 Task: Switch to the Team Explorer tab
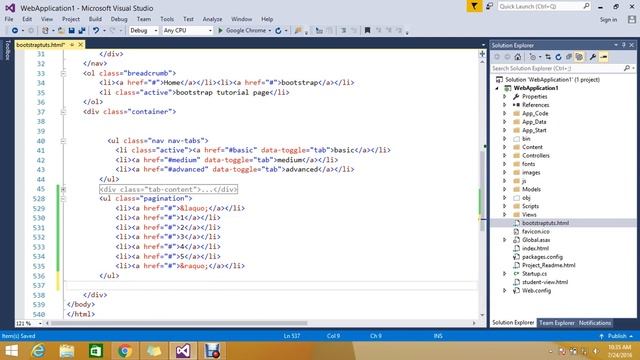tap(557, 323)
